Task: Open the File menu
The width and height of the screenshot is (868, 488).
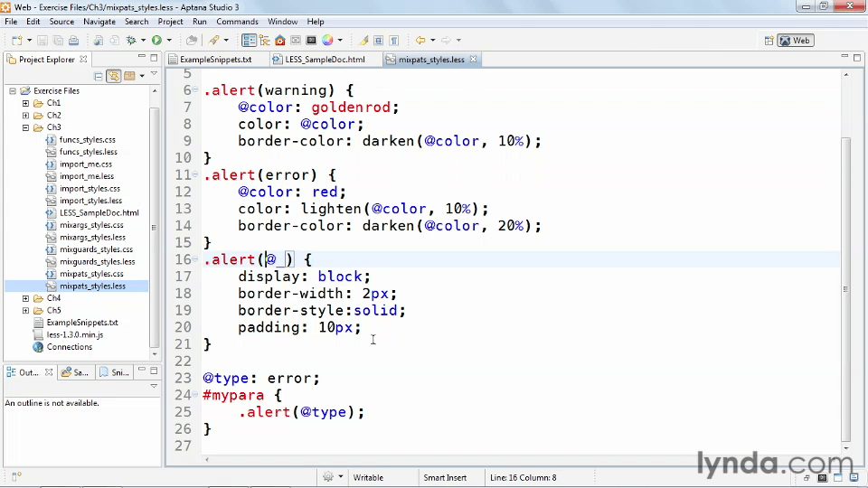Action: [11, 22]
